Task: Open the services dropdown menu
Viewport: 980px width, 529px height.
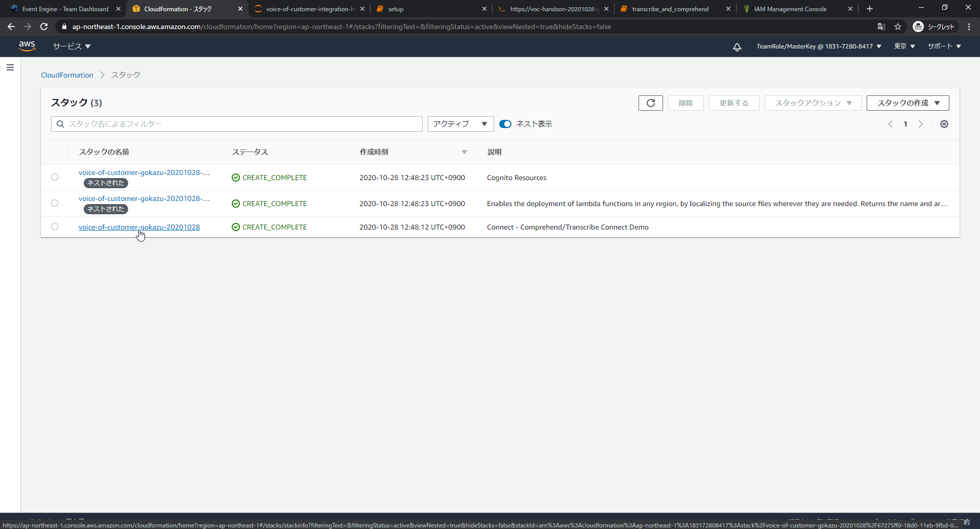Action: 71,46
